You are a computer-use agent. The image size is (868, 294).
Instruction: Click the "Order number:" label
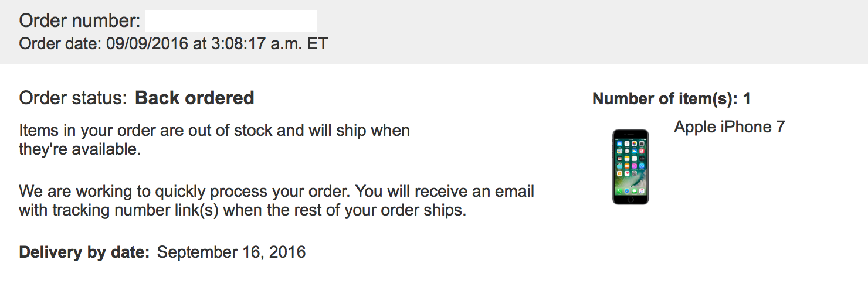point(80,21)
